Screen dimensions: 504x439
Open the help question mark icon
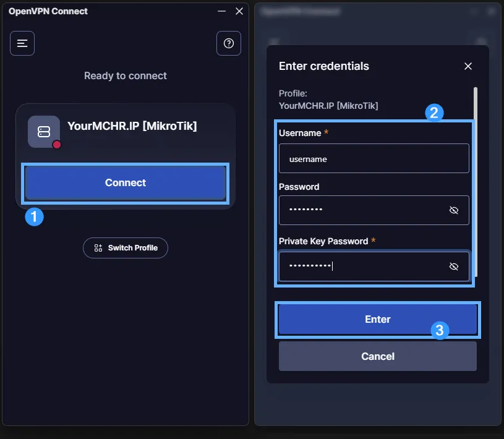[229, 43]
